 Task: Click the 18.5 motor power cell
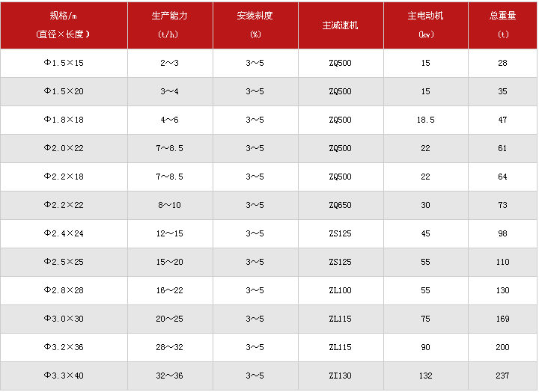coord(425,120)
